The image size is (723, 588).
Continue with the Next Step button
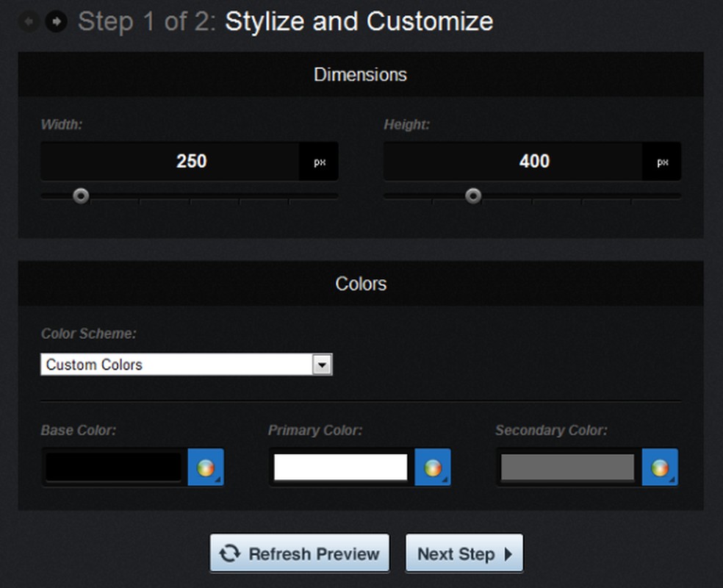tap(464, 553)
